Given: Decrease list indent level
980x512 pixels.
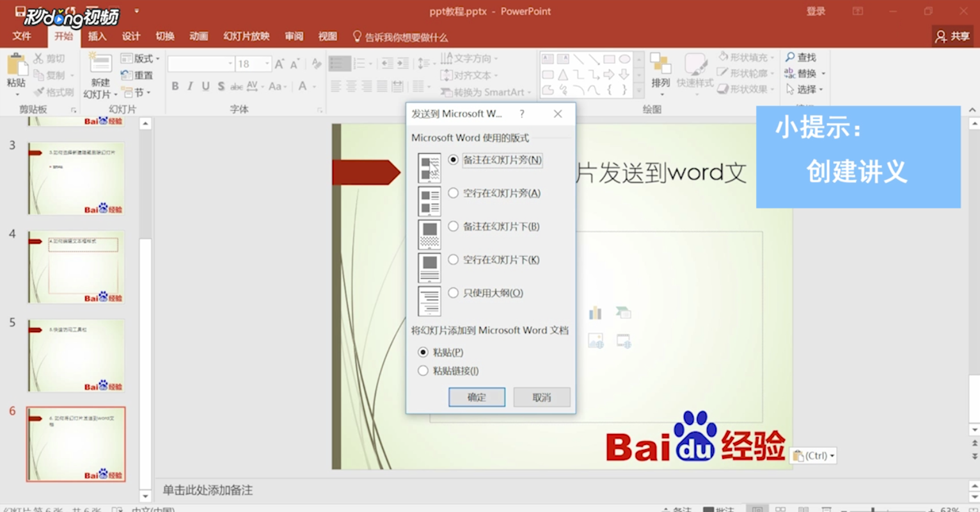Looking at the screenshot, I should coord(388,63).
